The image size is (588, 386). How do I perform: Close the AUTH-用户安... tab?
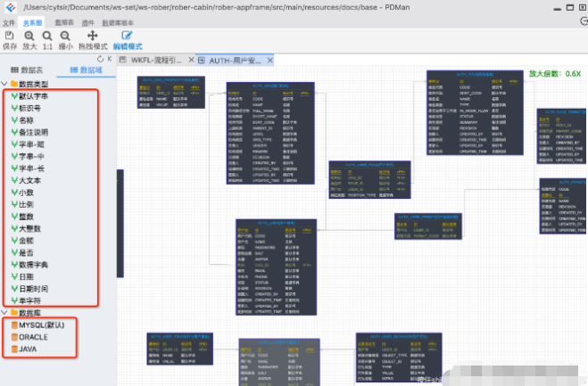point(269,60)
